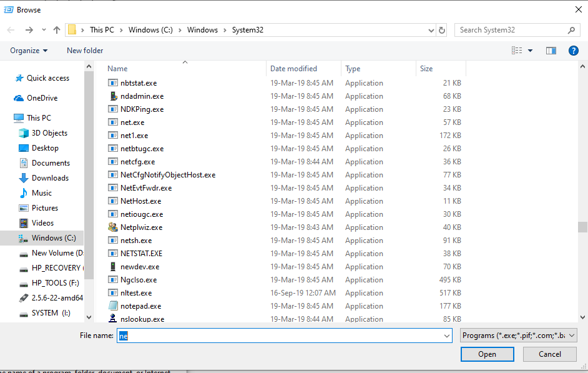
Task: Select NetCfgNotifyObjectHost.exe in the list
Action: coord(168,175)
